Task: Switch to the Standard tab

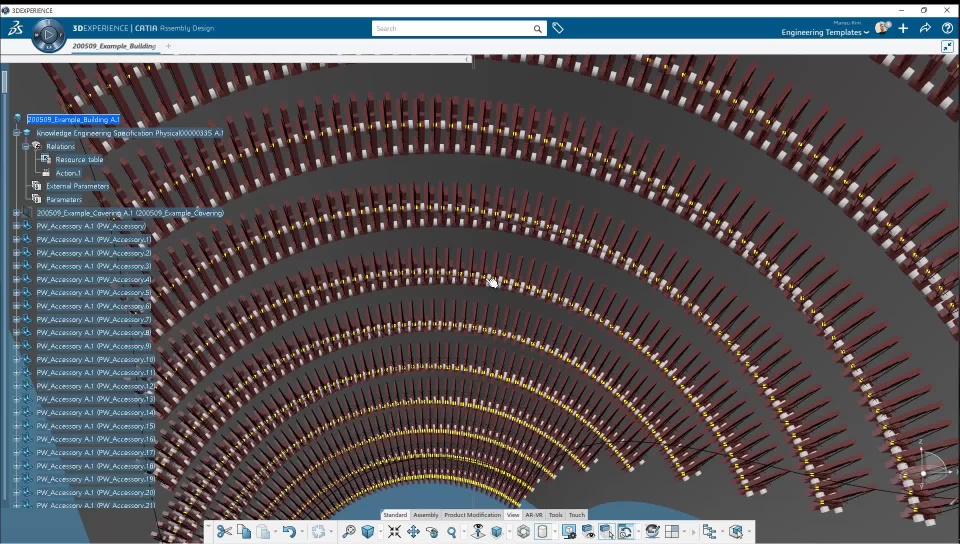Action: point(395,515)
